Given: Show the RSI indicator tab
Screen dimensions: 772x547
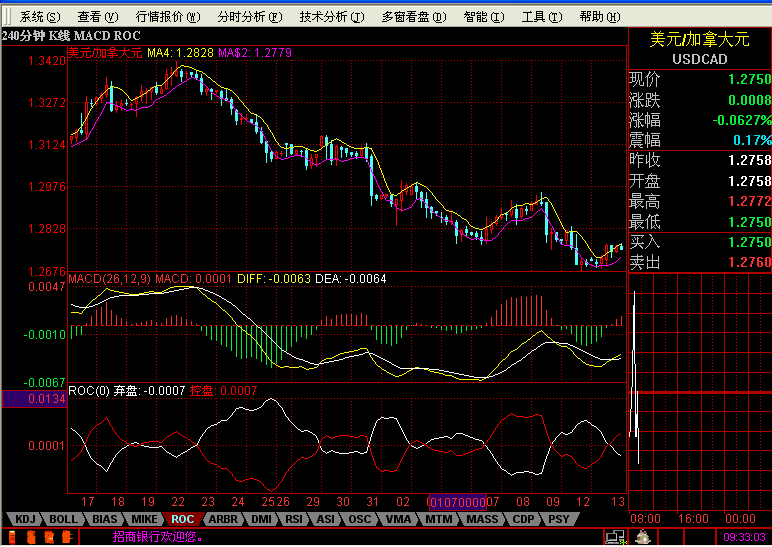Looking at the screenshot, I should [x=294, y=519].
